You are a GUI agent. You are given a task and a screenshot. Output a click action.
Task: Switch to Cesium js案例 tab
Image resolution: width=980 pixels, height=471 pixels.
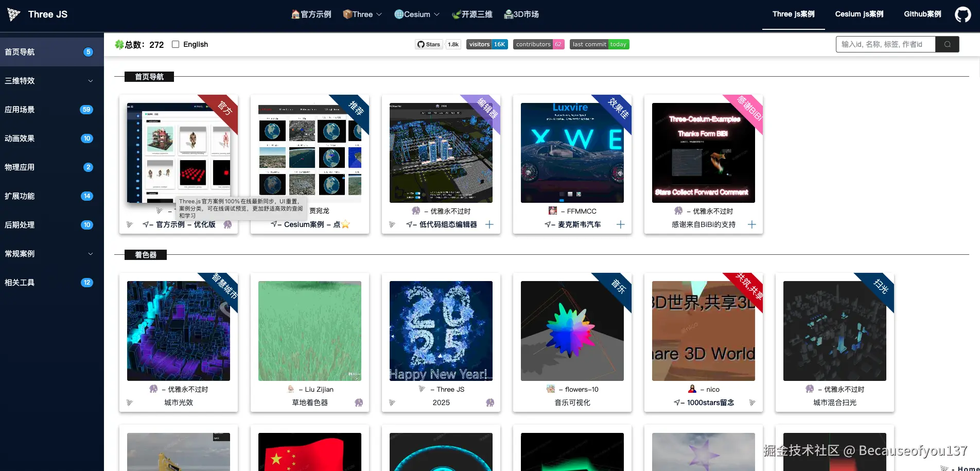click(860, 14)
